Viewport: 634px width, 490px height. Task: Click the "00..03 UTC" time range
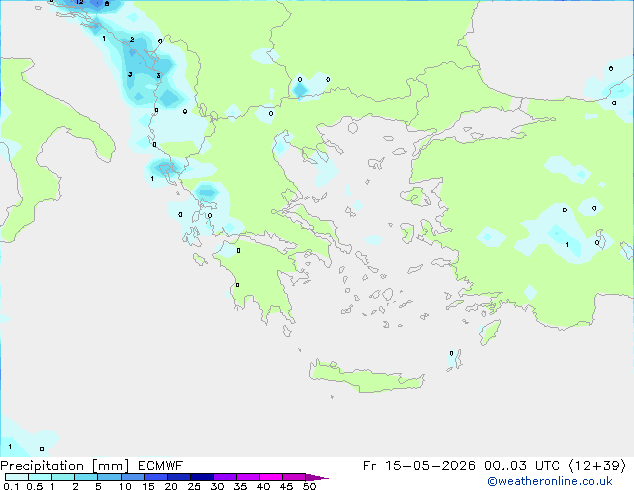coord(522,466)
